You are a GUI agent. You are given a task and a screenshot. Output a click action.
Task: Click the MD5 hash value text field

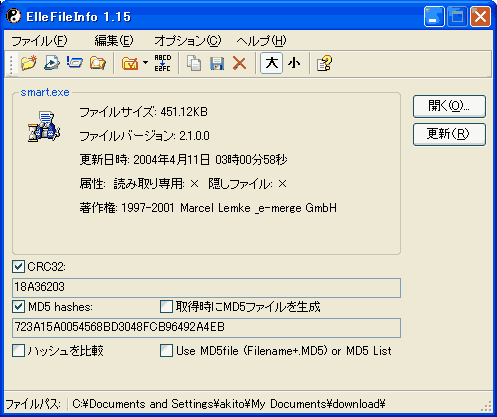(x=206, y=328)
